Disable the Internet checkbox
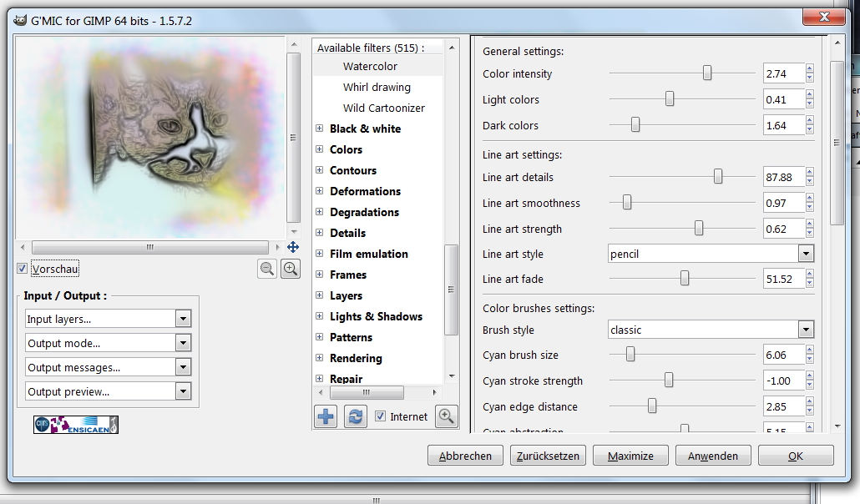This screenshot has width=860, height=504. (x=381, y=416)
